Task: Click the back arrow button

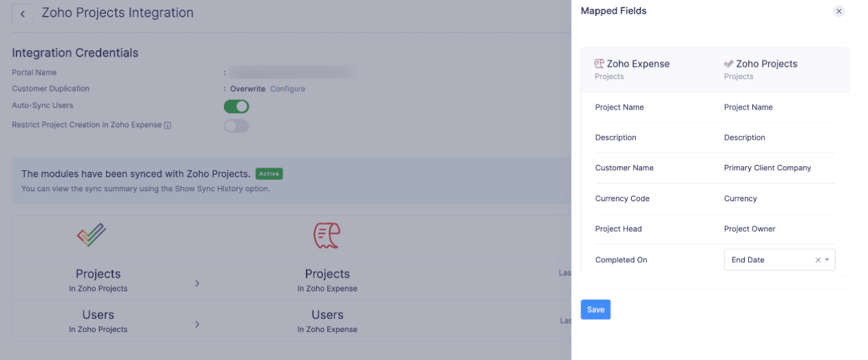Action: pyautogui.click(x=23, y=14)
